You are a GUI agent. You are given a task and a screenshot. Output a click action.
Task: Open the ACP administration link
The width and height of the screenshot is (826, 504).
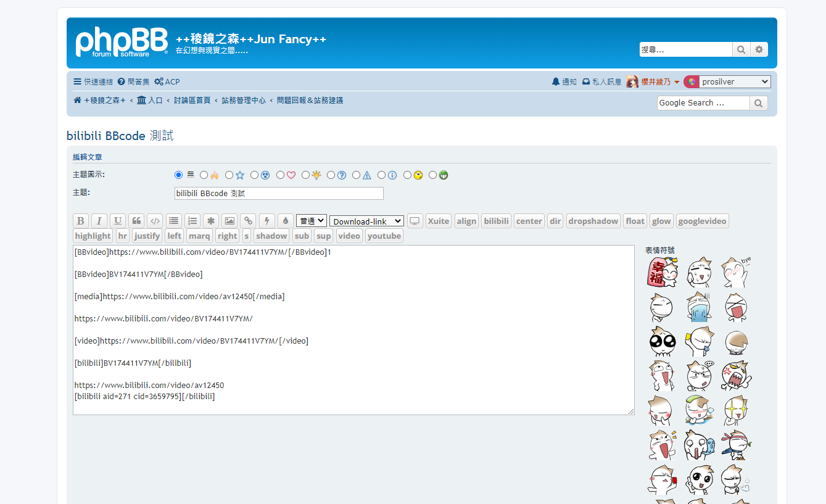coord(167,82)
